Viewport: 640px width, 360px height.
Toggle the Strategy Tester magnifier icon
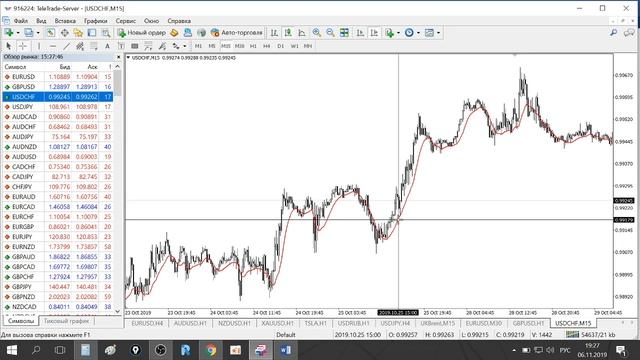coord(106,33)
